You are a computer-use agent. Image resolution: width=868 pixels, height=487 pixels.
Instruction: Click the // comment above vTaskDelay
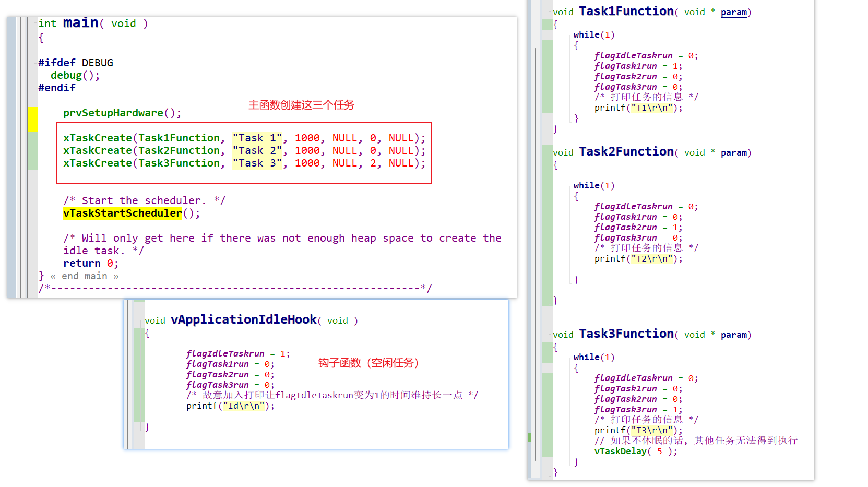696,441
